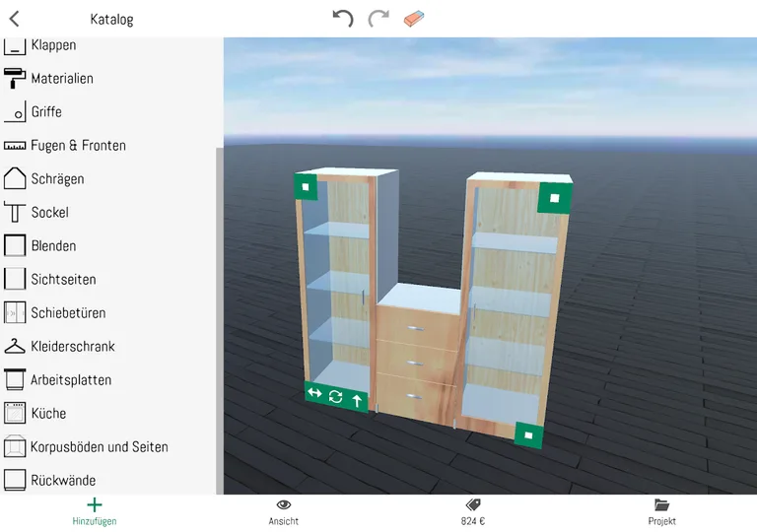This screenshot has width=757, height=532.
Task: Click the Küche oven icon
Action: click(x=15, y=413)
